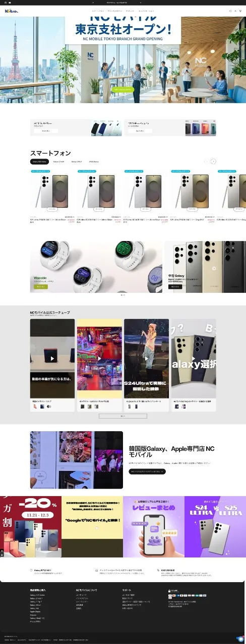Click the next arrow of the smartphone carousel

[x=213, y=162]
